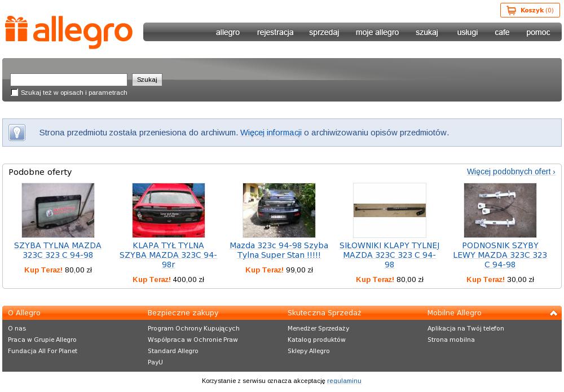Image resolution: width=564 pixels, height=392 pixels.
Task: Open SIŁOWNIKI KLAPY TYLNEJ offer link
Action: click(390, 255)
